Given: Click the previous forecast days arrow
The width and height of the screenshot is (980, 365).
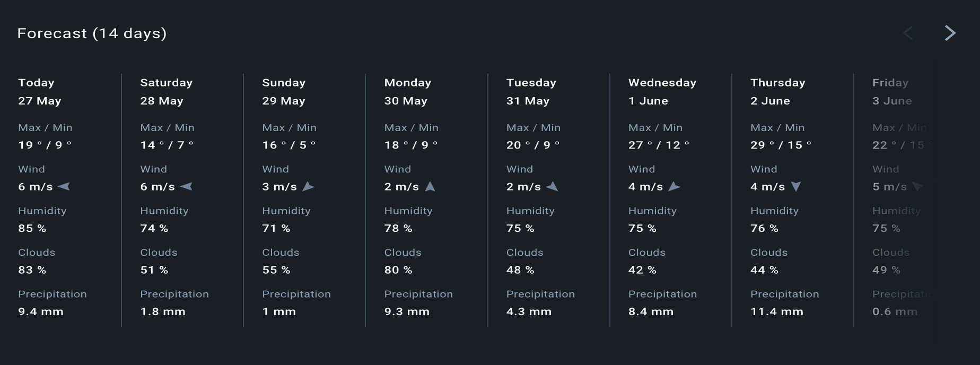Looking at the screenshot, I should tap(908, 33).
